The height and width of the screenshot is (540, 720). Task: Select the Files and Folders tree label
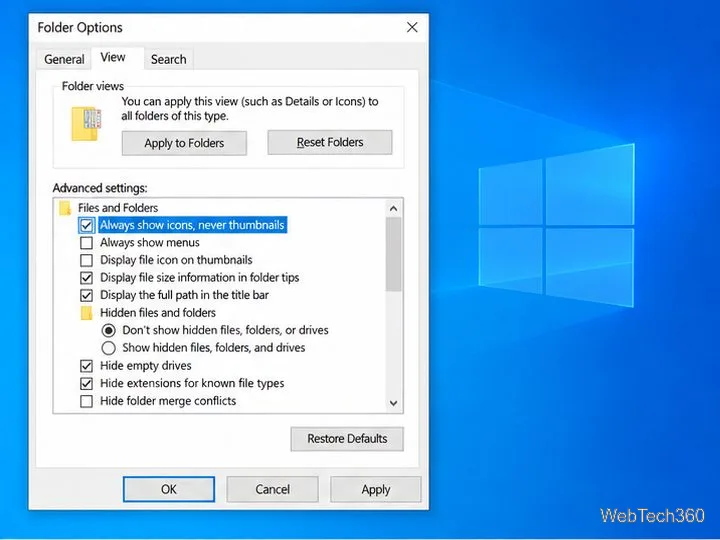[x=118, y=208]
